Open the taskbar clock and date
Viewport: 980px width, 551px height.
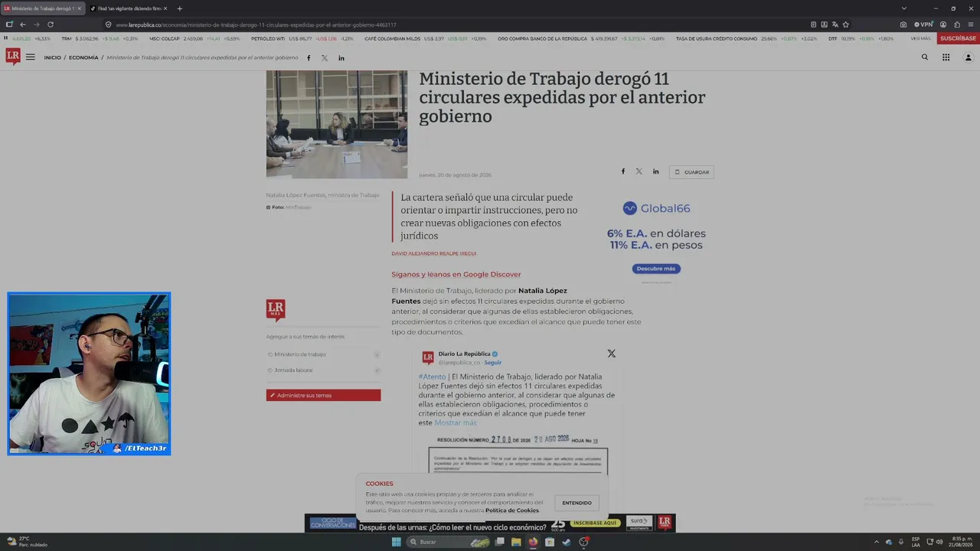pyautogui.click(x=962, y=542)
